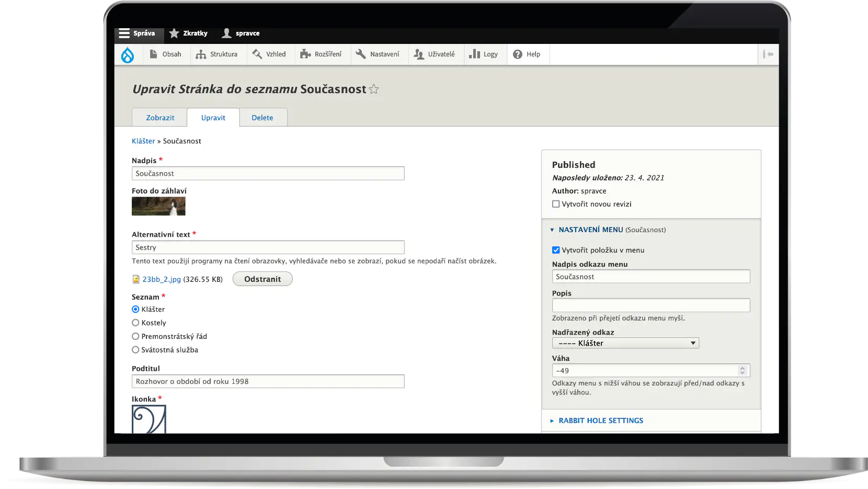This screenshot has height=489, width=868.
Task: Open the Nadřazený odkaz dropdown
Action: click(x=625, y=344)
